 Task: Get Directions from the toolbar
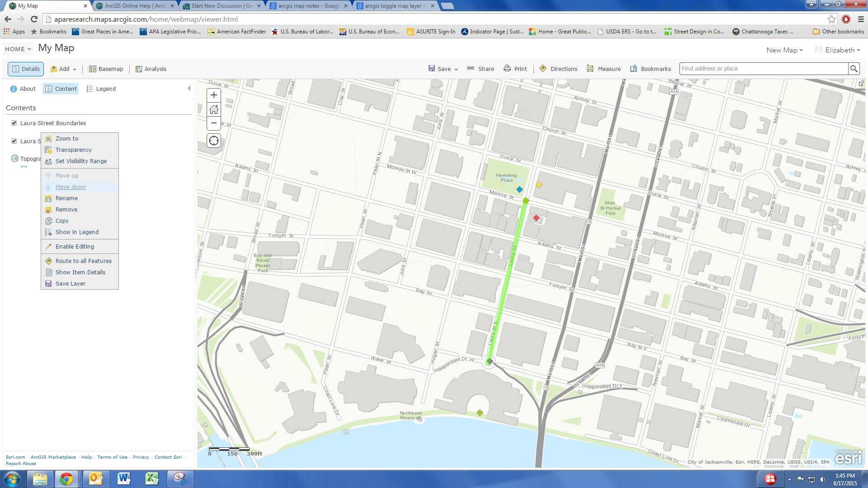pyautogui.click(x=558, y=69)
